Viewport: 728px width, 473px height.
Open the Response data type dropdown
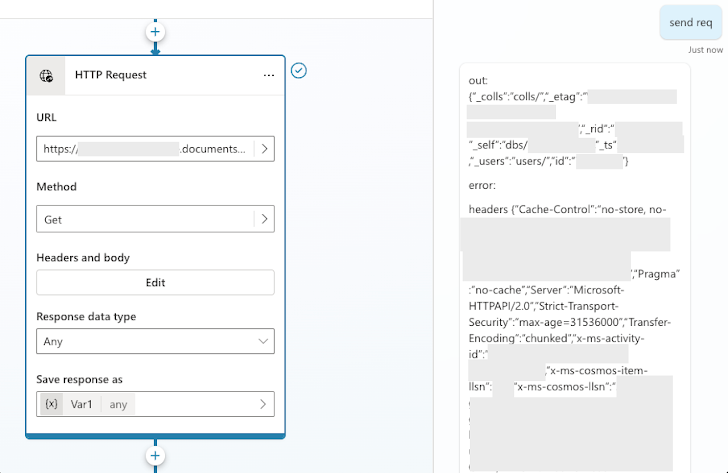coord(155,342)
